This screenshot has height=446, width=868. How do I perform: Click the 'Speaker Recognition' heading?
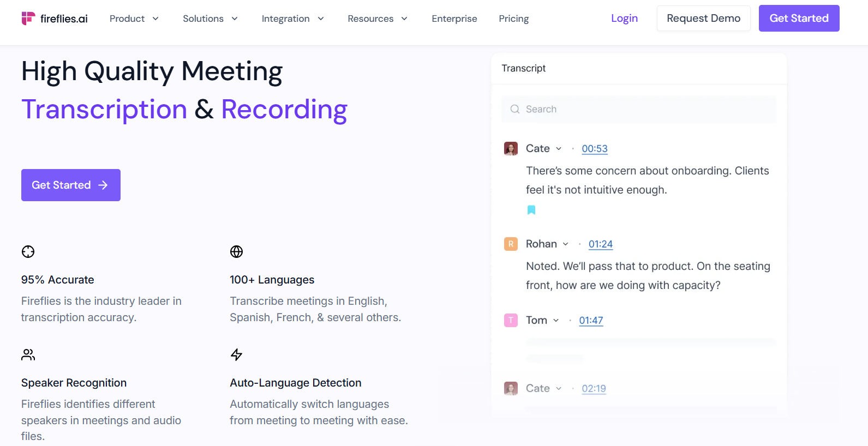pos(74,383)
